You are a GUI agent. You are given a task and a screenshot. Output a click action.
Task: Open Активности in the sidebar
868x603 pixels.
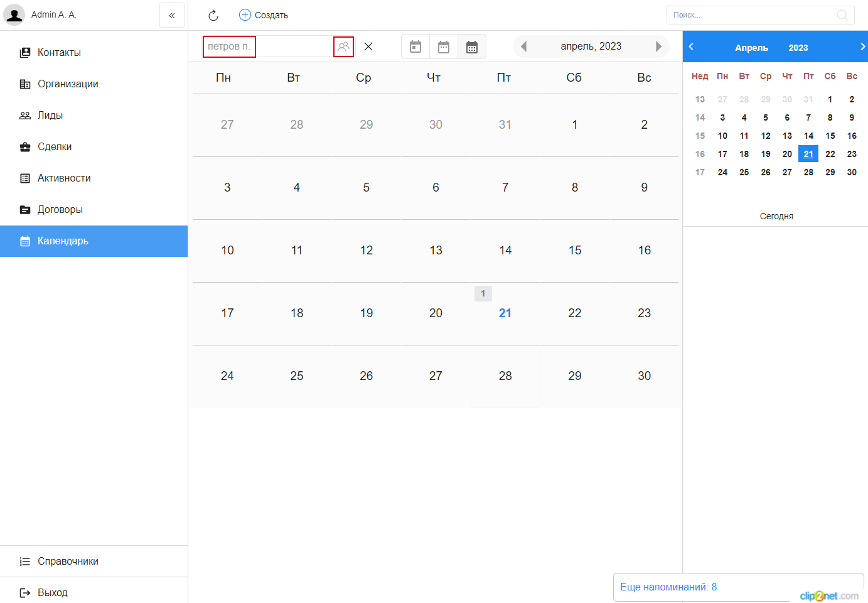click(x=94, y=178)
